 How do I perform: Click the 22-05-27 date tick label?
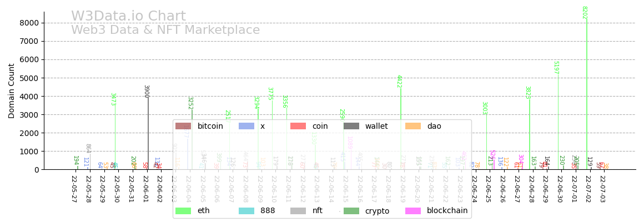click(x=74, y=190)
